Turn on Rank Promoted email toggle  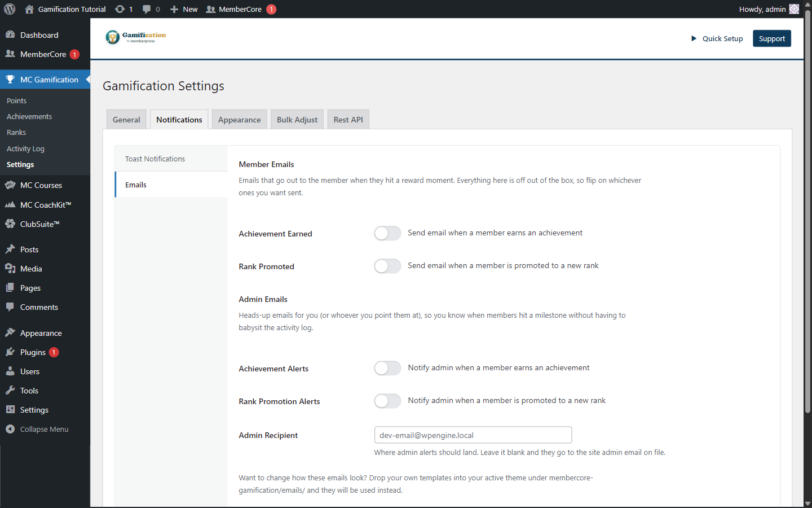coord(387,266)
